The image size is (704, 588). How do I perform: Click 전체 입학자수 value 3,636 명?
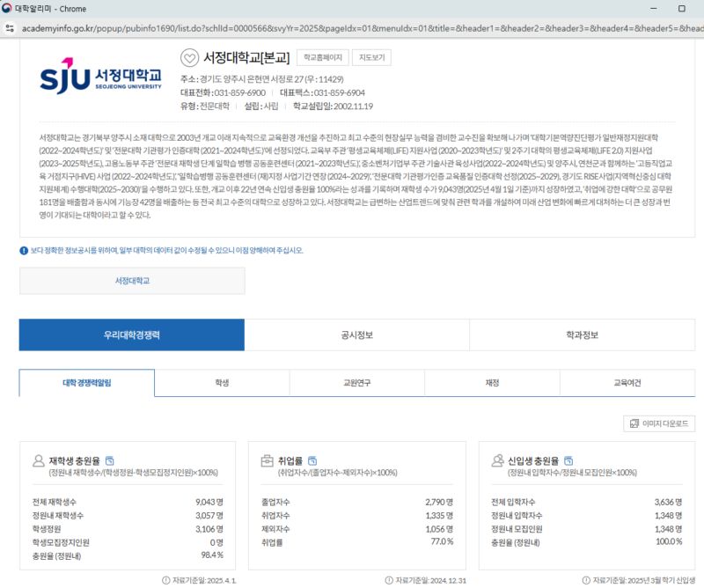[x=668, y=503]
